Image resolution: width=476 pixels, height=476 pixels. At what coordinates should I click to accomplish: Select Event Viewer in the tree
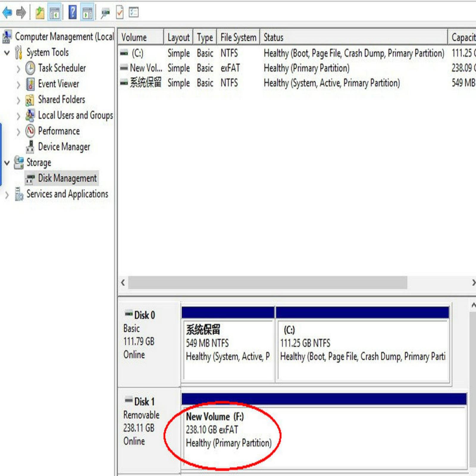tap(58, 84)
